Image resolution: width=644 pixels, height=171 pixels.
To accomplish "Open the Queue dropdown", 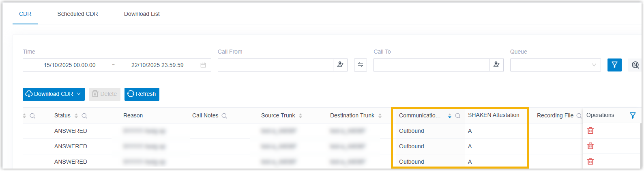I will 555,65.
